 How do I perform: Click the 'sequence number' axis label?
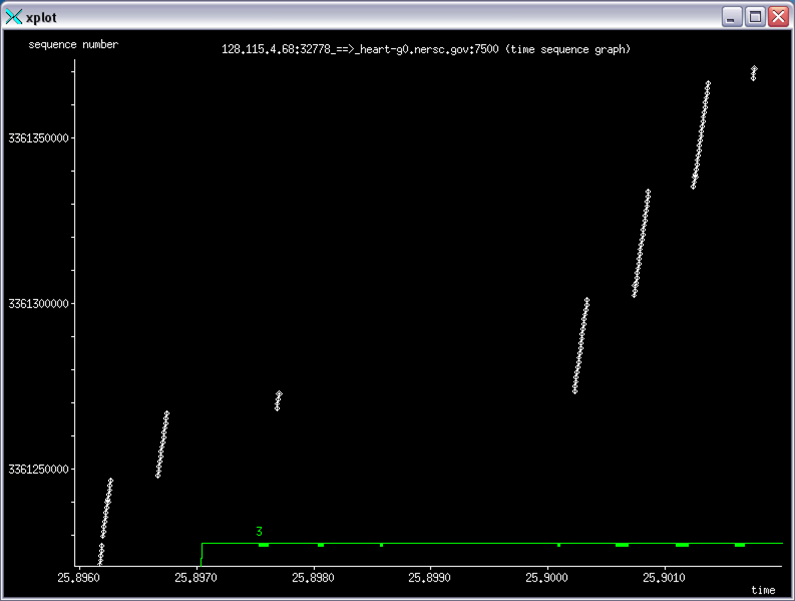pyautogui.click(x=73, y=45)
